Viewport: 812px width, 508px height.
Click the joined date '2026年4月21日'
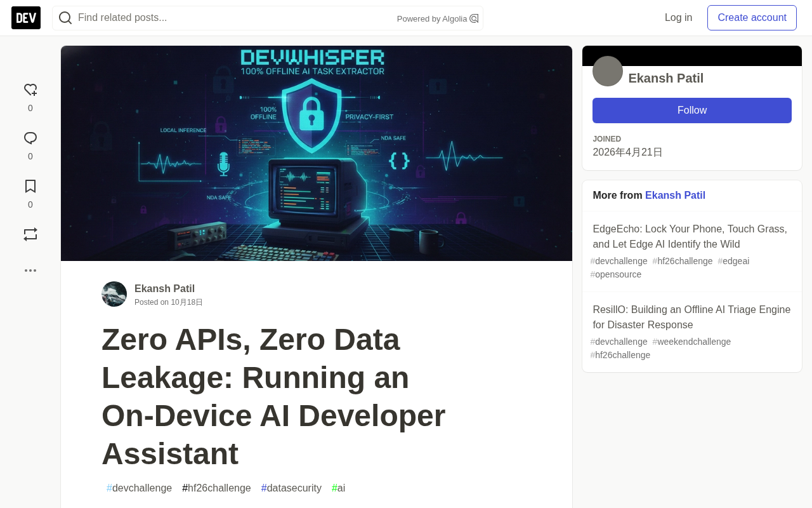point(628,152)
